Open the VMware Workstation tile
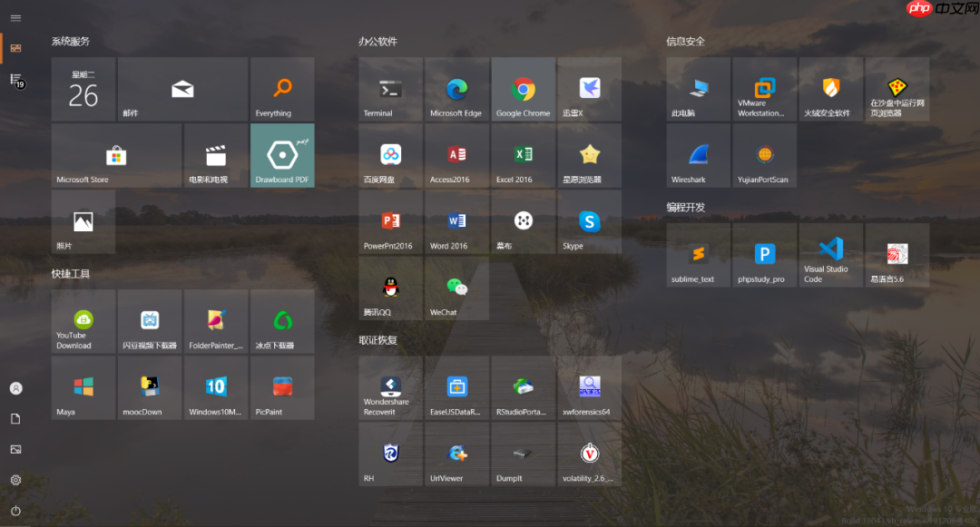The height and width of the screenshot is (527, 980). [x=764, y=89]
